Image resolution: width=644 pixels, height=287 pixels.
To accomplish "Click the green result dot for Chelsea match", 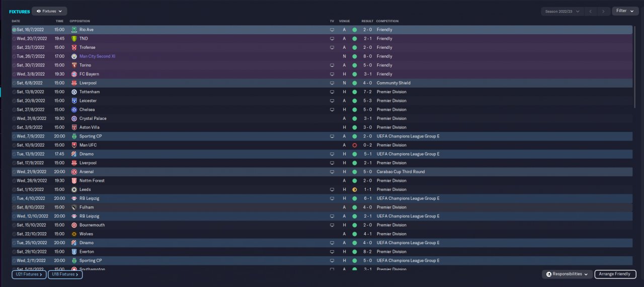I will [x=354, y=110].
